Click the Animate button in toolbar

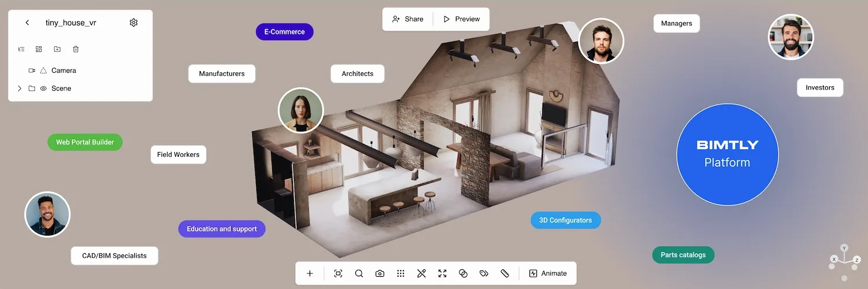click(x=548, y=273)
